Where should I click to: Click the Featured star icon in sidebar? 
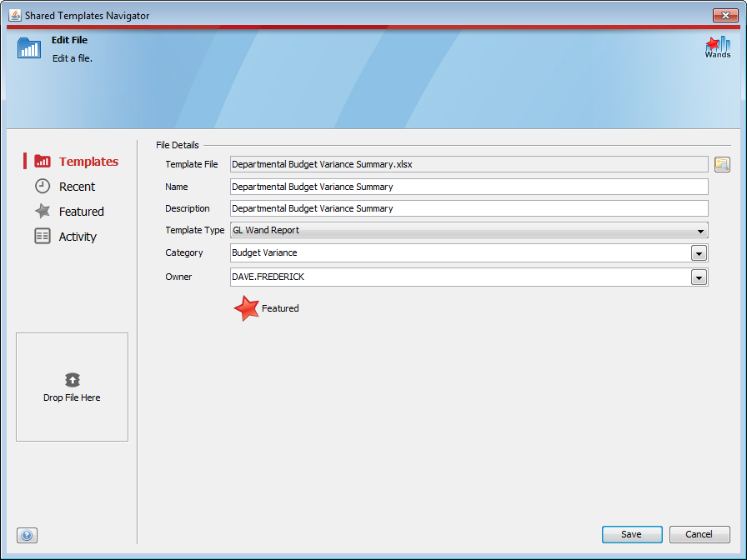(x=43, y=211)
